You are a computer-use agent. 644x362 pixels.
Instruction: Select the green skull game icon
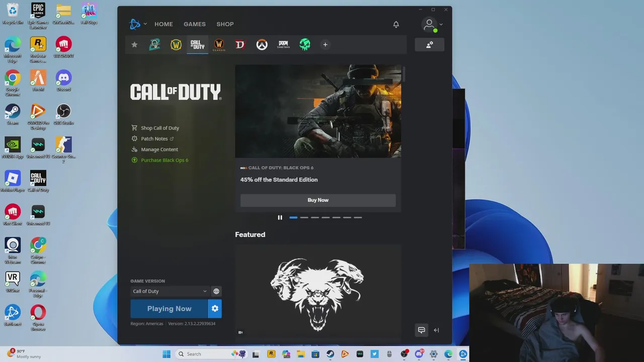click(x=305, y=45)
